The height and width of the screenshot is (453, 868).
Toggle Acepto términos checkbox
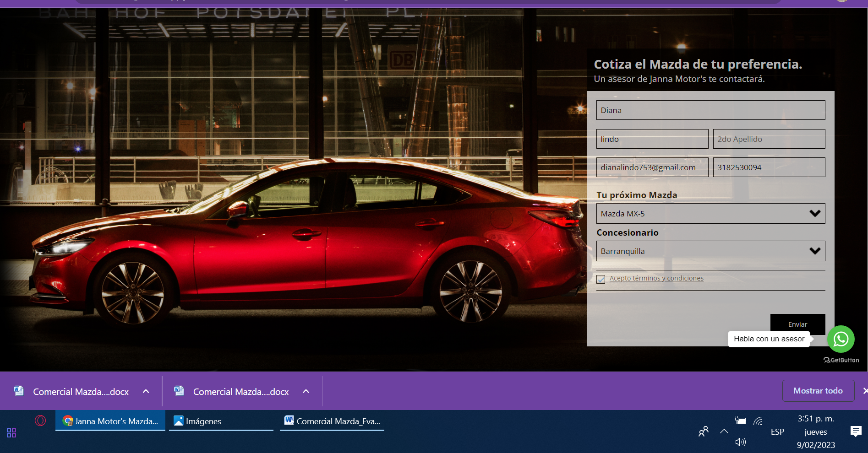click(x=601, y=279)
